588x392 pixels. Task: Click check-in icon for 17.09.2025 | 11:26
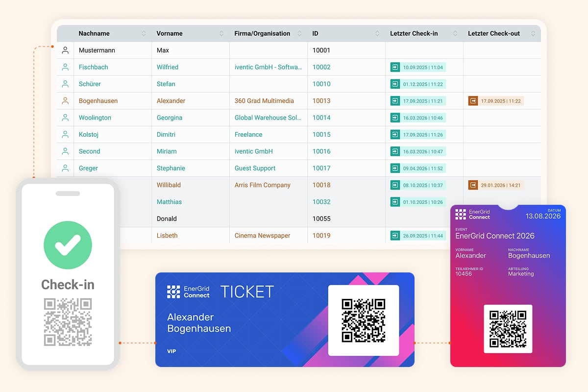pos(395,134)
